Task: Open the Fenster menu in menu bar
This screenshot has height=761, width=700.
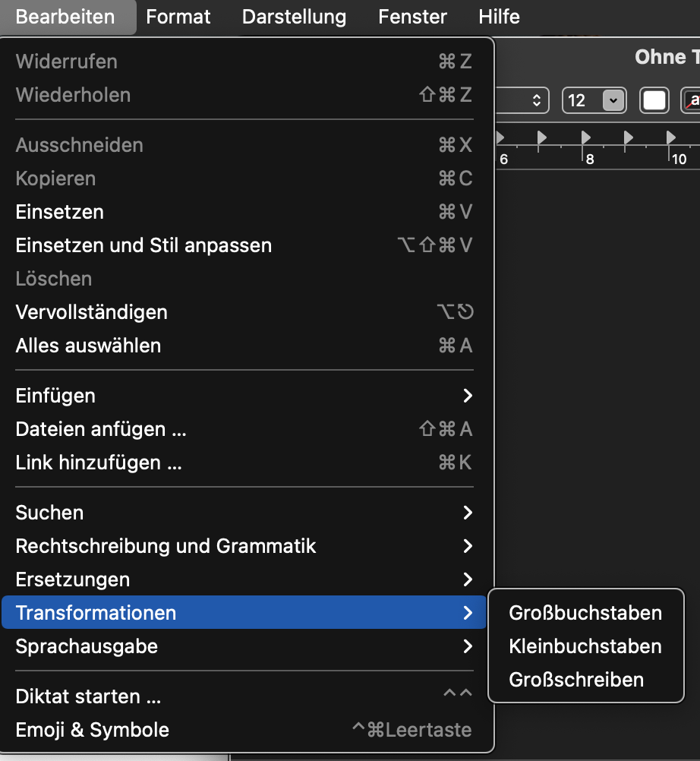Action: pyautogui.click(x=412, y=17)
